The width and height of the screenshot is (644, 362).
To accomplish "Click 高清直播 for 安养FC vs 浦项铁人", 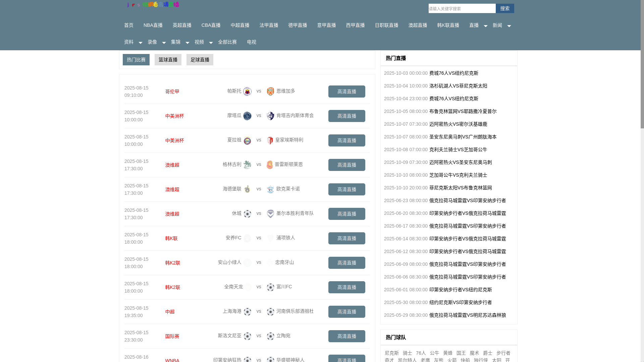I will coord(347,238).
